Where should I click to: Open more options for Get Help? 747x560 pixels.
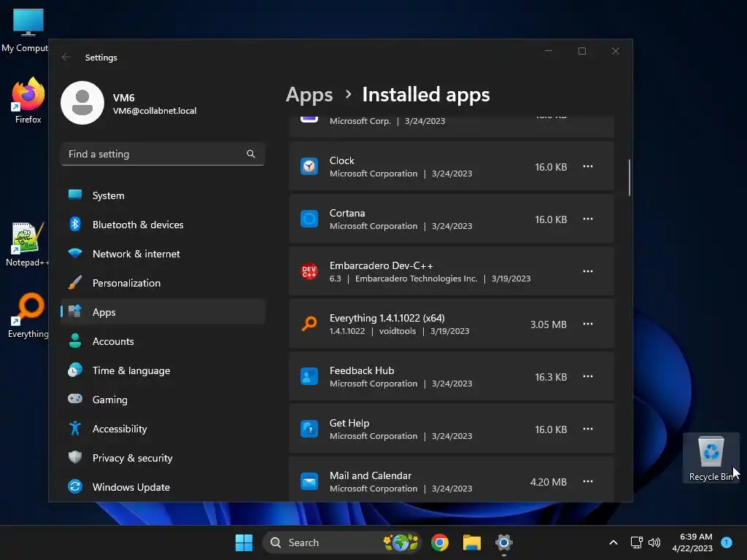tap(588, 429)
